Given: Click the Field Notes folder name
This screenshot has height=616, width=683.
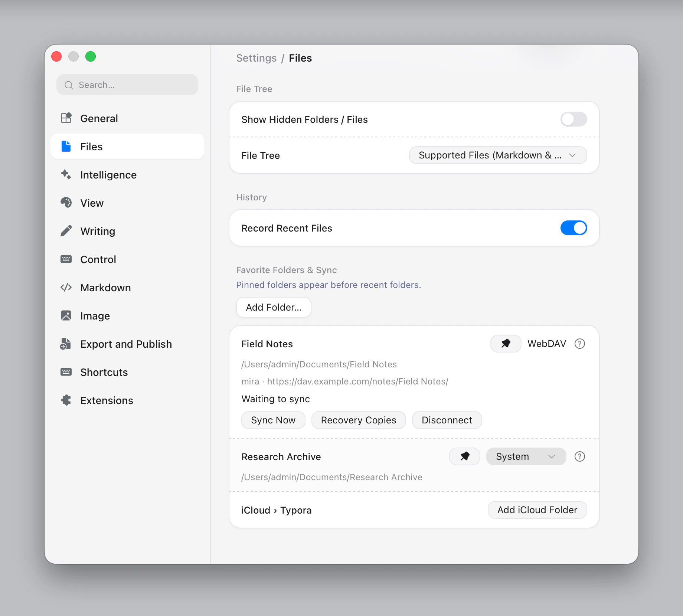Looking at the screenshot, I should point(267,344).
